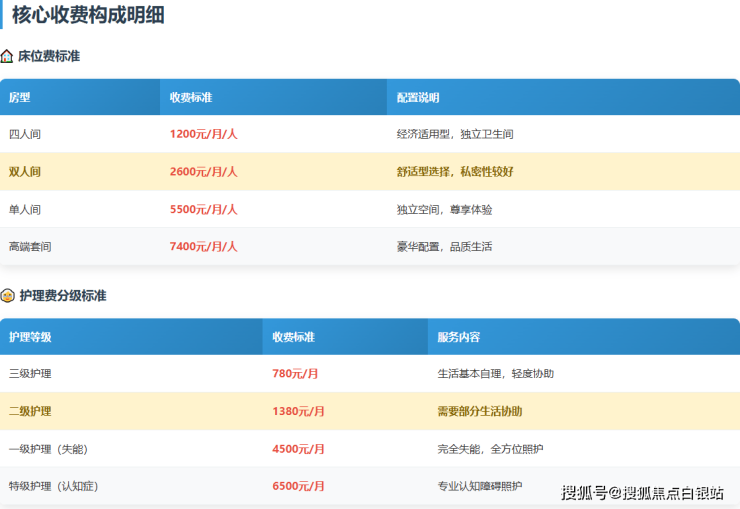Select the 1200元/月/人 price cell

pos(203,134)
